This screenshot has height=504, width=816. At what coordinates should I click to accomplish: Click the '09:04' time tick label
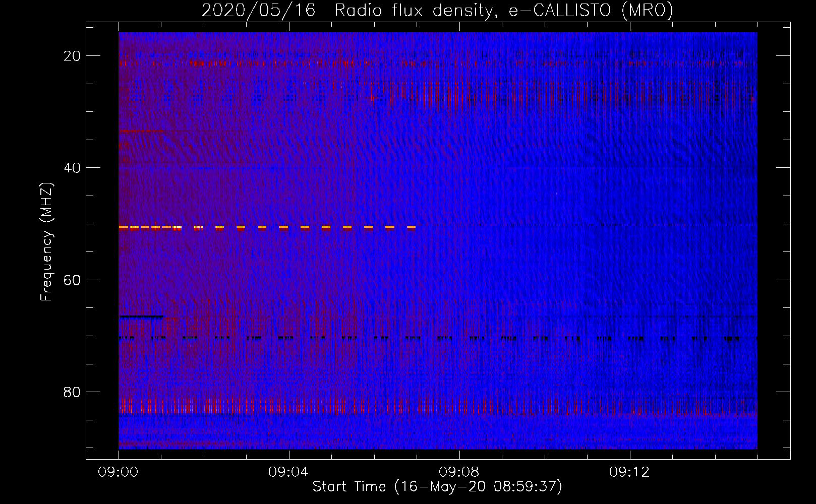[289, 472]
